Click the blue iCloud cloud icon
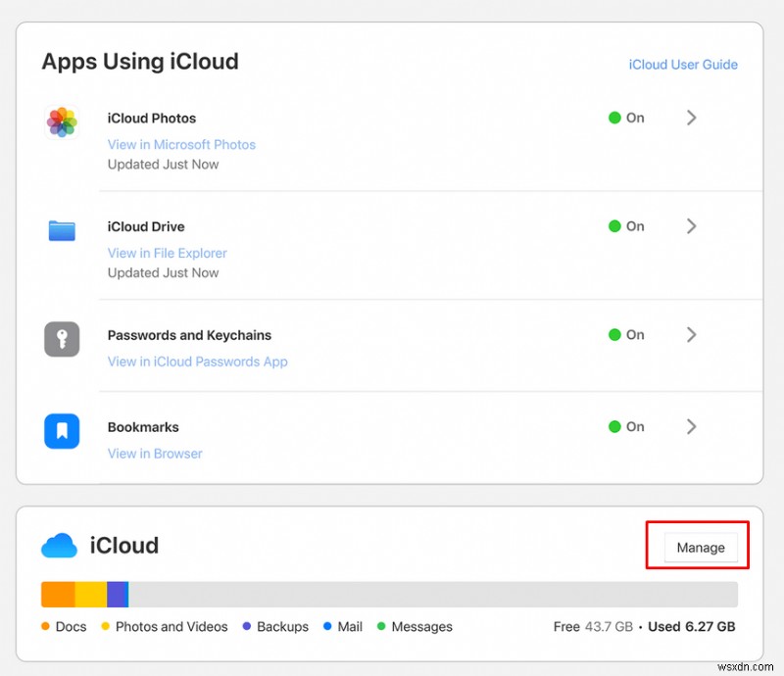The height and width of the screenshot is (676, 784). point(59,546)
